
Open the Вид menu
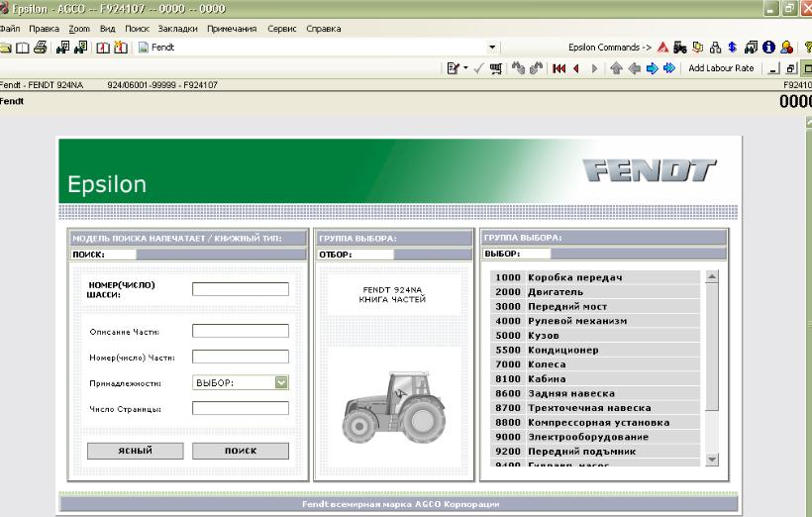coord(107,29)
